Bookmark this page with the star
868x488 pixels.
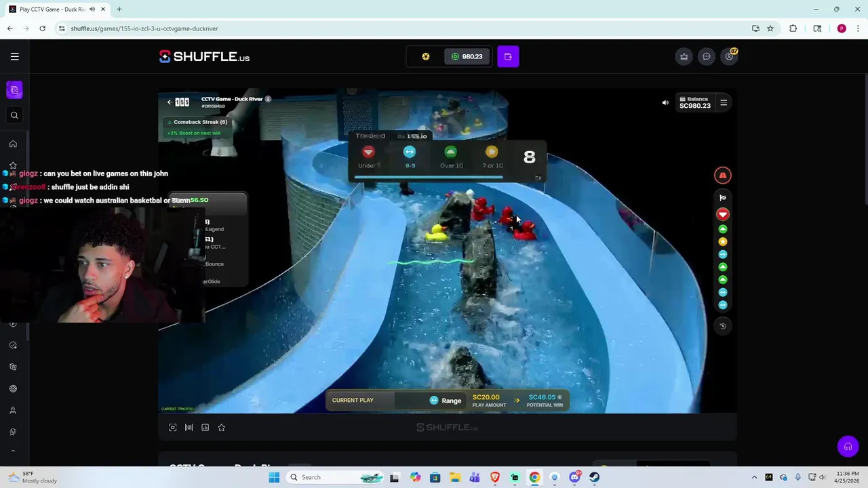click(770, 28)
